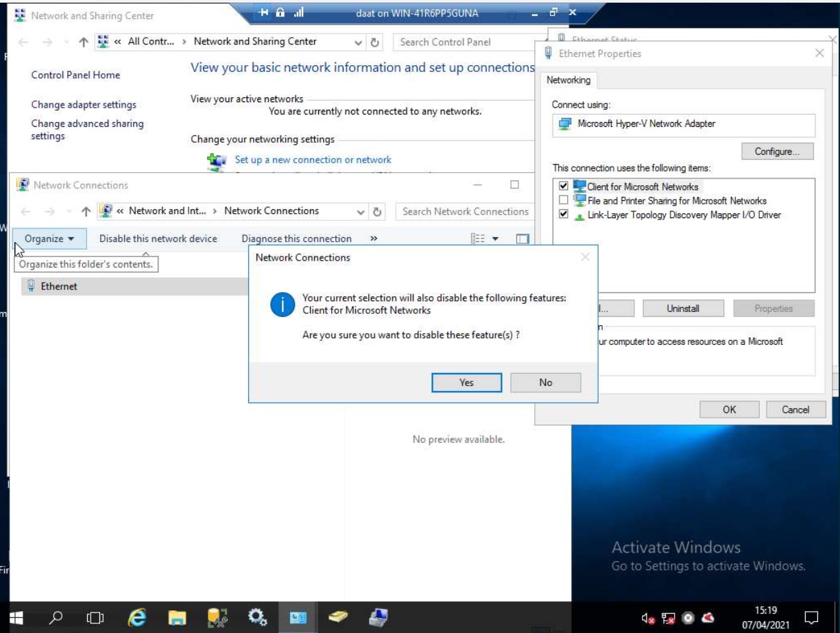Select the Ethernet connection in the list
Screen dimensions: 840x633
(x=58, y=286)
